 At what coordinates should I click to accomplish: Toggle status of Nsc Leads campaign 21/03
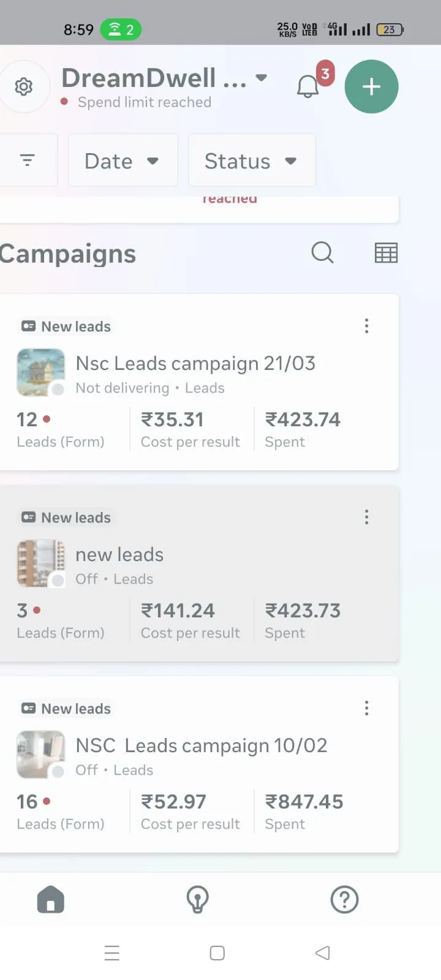click(x=58, y=390)
